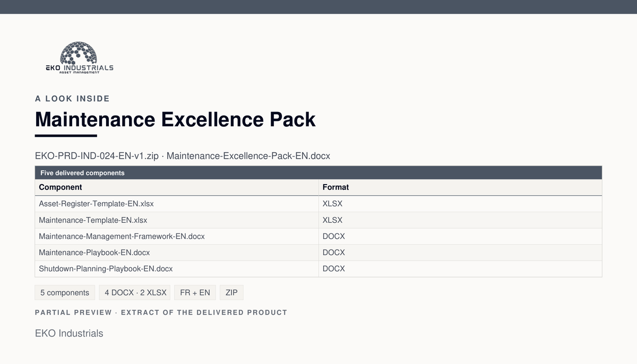Click the 'EKO Industrials' footer text
Screen dimensions: 637x364
pos(69,333)
